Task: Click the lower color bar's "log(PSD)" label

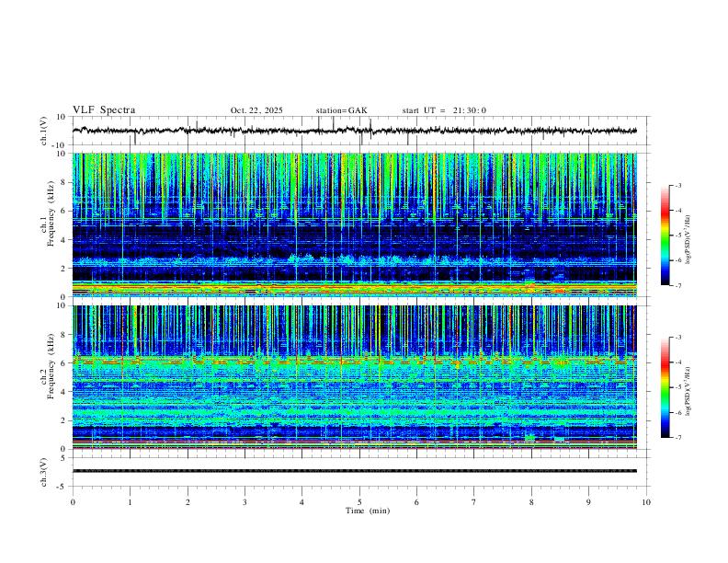Action: click(688, 391)
